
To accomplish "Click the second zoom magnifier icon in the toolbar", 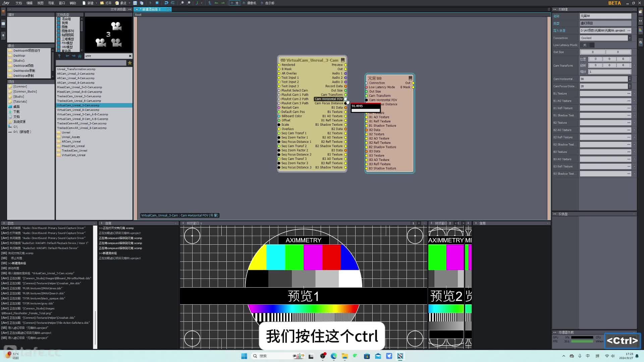I will pos(189,3).
